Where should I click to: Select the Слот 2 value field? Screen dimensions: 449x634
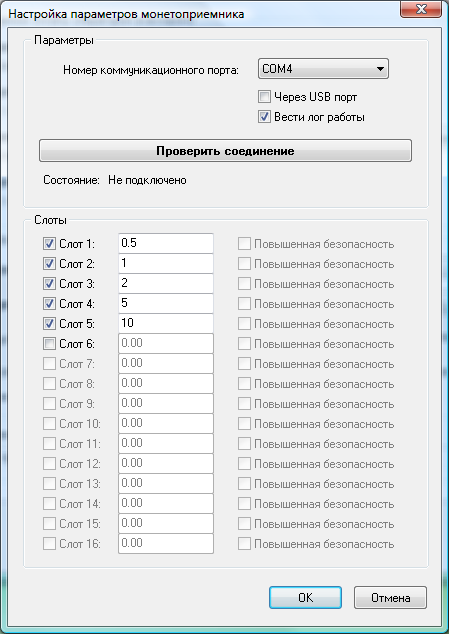pos(166,263)
